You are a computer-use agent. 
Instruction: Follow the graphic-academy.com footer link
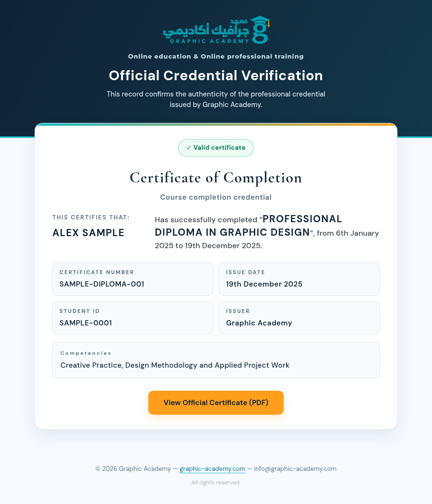click(212, 468)
